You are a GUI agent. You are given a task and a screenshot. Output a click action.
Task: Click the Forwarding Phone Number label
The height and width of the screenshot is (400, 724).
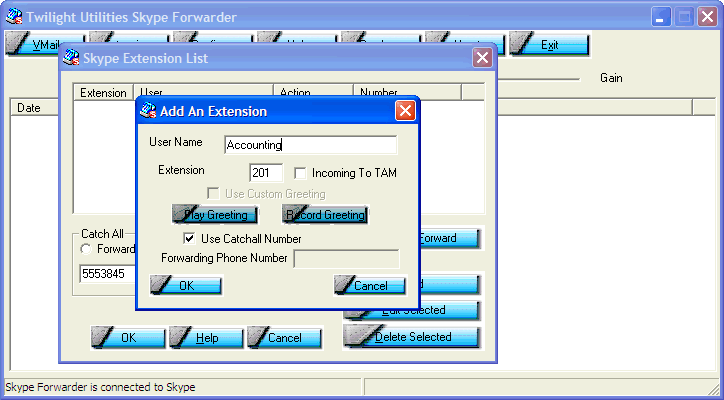coord(224,258)
